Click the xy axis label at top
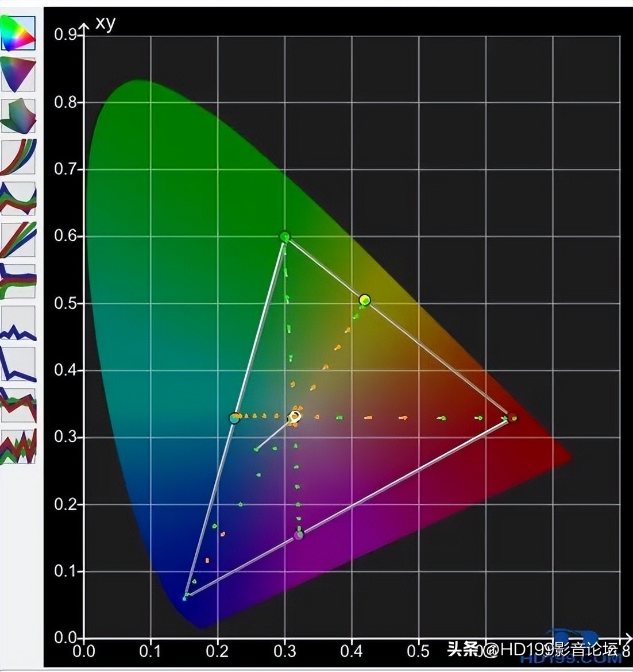Image resolution: width=633 pixels, height=672 pixels. click(105, 23)
